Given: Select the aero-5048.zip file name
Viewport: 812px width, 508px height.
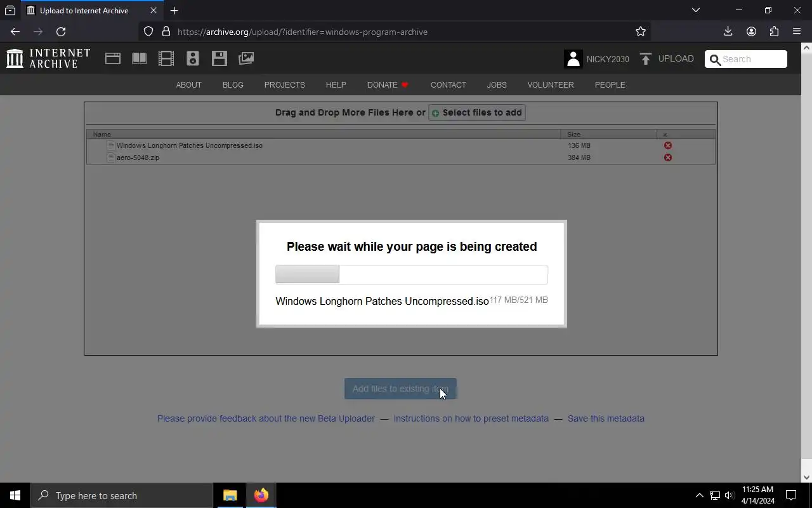Looking at the screenshot, I should (138, 157).
